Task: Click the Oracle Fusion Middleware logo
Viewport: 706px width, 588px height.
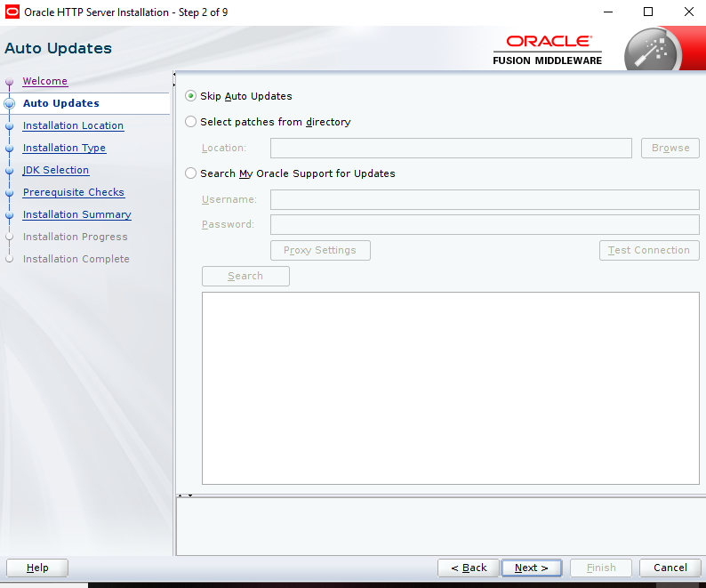Action: 547,50
